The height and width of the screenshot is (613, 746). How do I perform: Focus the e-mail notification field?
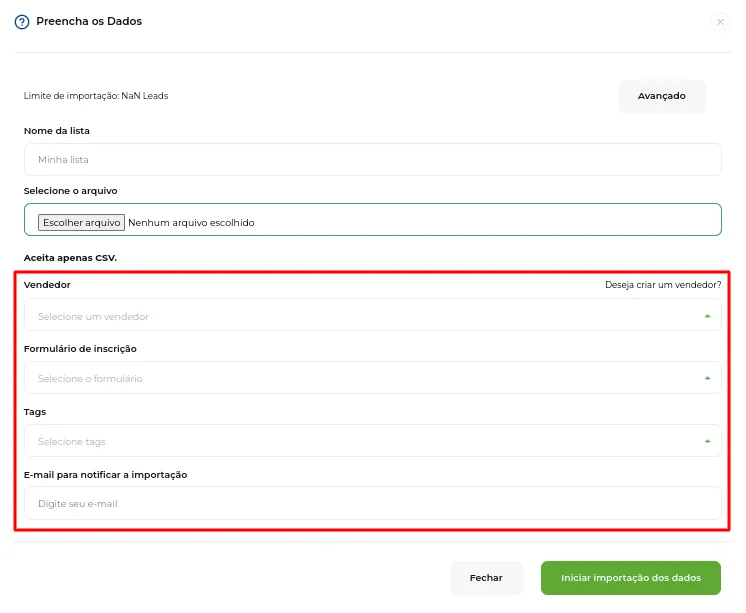coord(373,503)
